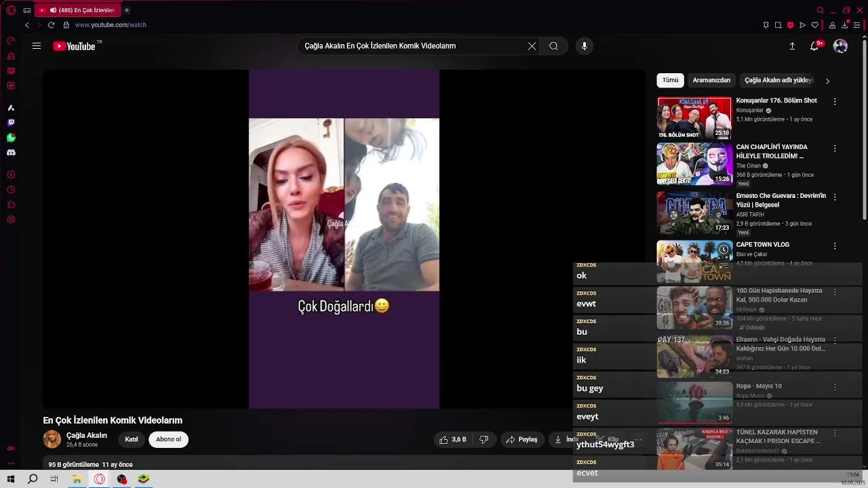Open the sidebar player icon
The height and width of the screenshot is (488, 868).
[11, 175]
